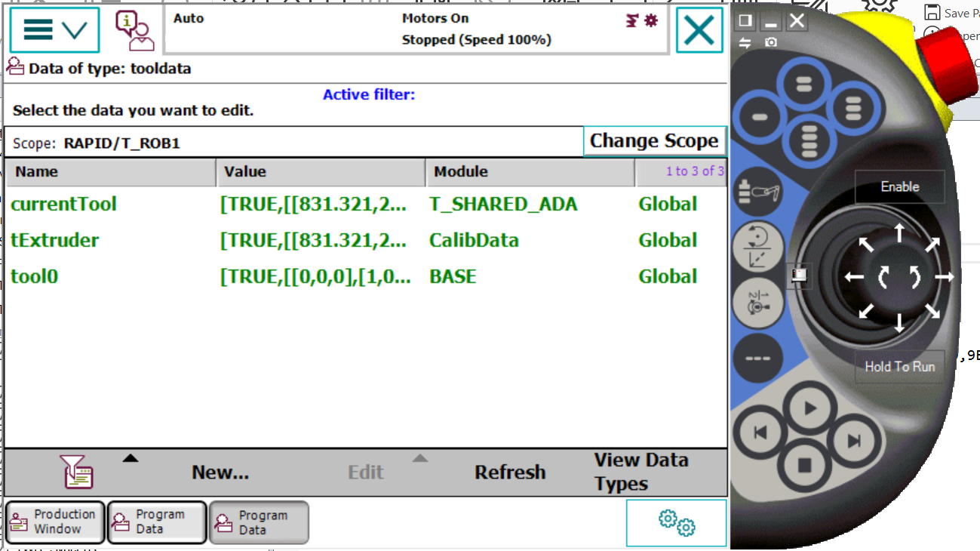Step backward with the backward button
Viewport: 980px width, 551px height.
coord(761,433)
